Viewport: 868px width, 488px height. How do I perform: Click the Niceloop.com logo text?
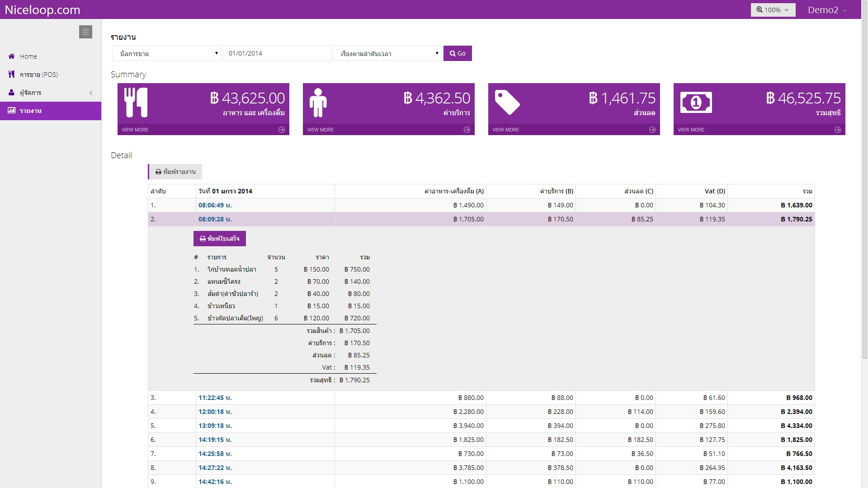[x=42, y=10]
